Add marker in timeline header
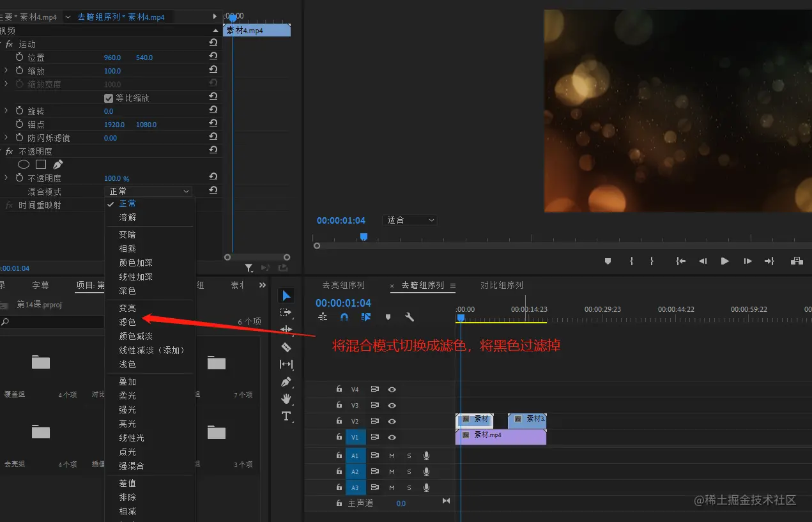 tap(388, 317)
